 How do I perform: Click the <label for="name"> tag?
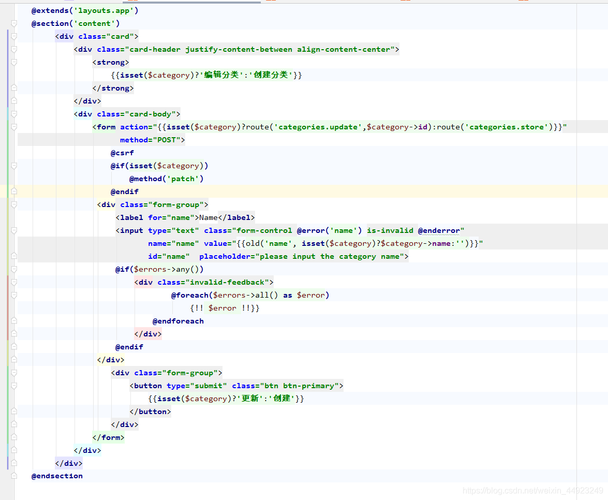(x=157, y=218)
